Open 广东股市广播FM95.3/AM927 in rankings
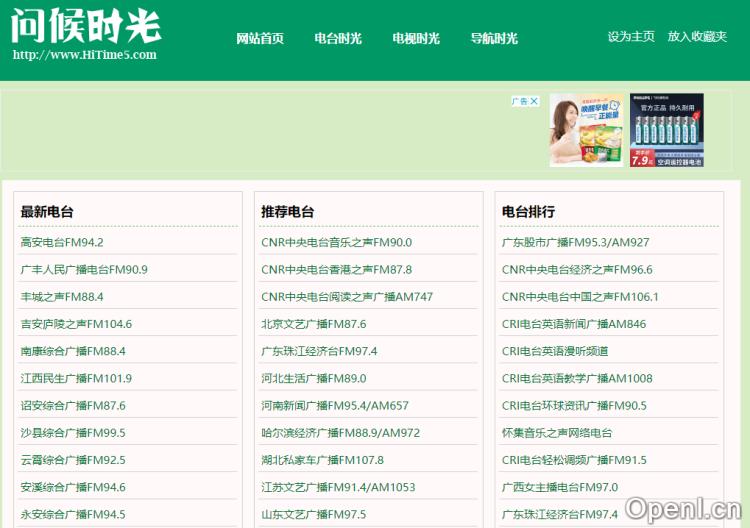Image resolution: width=750 pixels, height=528 pixels. pyautogui.click(x=575, y=242)
